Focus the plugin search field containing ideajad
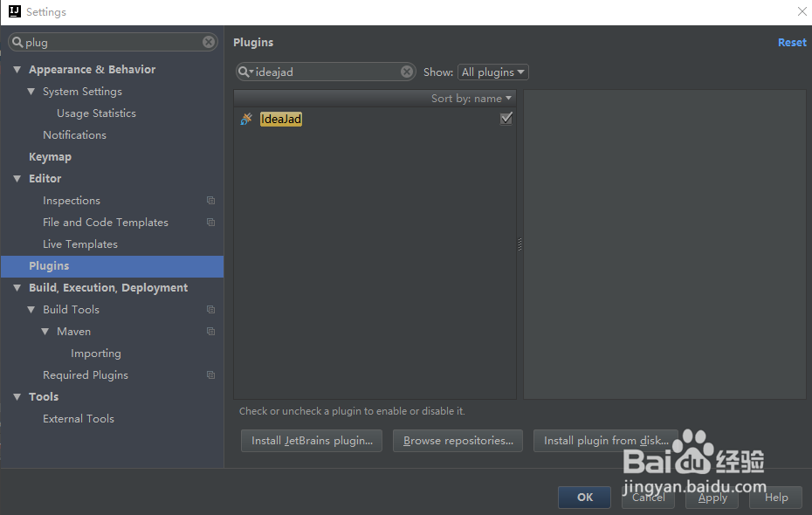 tap(325, 72)
